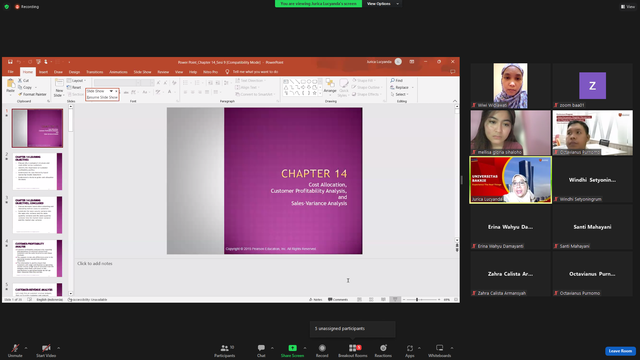Unmute the microphone in Zoom toolbar
Image resolution: width=640 pixels, height=360 pixels.
tap(15, 350)
